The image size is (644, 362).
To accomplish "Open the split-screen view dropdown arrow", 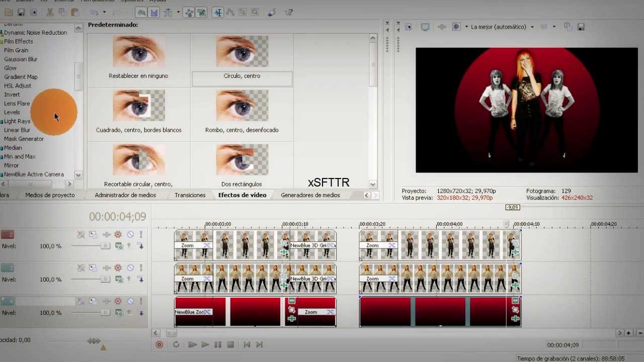I will [466, 27].
